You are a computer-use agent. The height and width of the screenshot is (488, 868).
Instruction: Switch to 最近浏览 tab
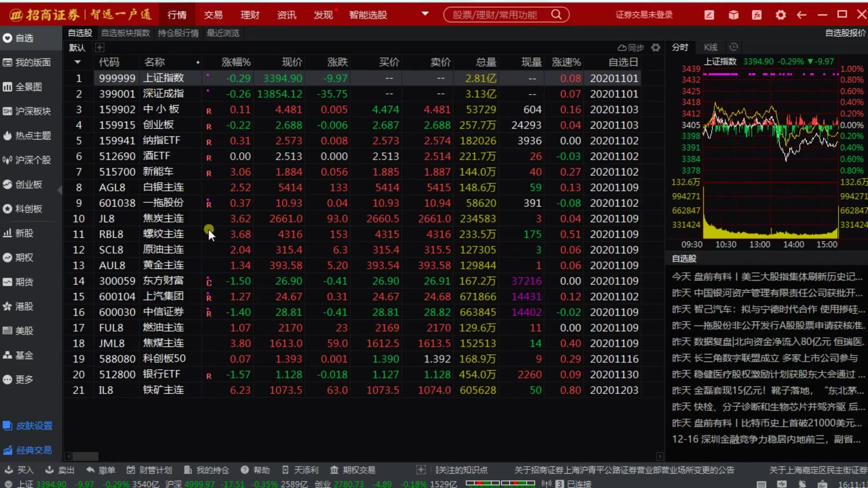click(223, 33)
